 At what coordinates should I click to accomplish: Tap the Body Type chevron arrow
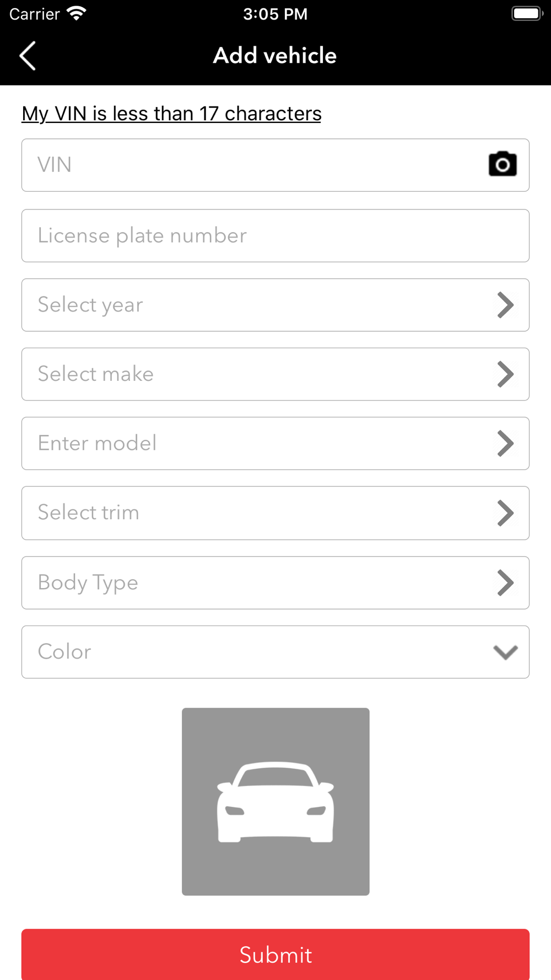tap(505, 583)
